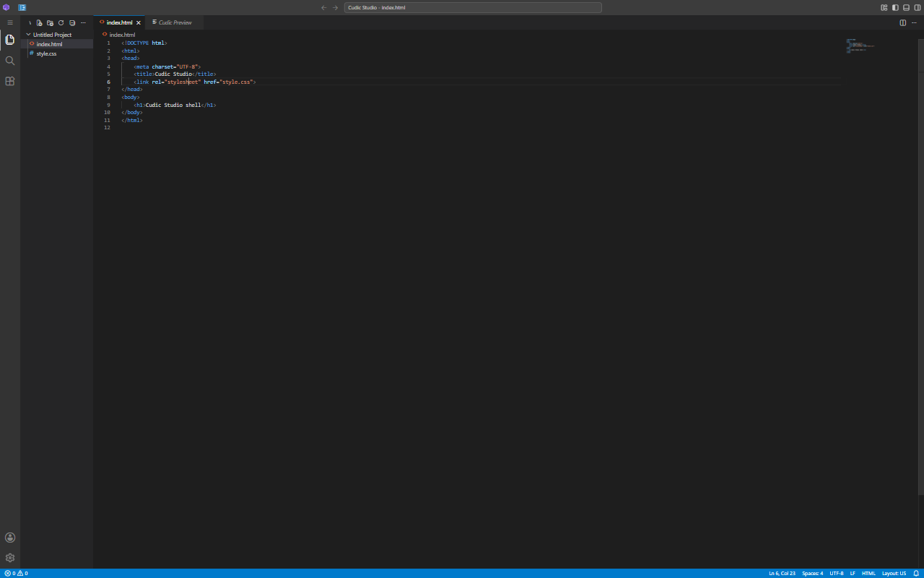
Task: Open Customize Layout icon in title bar
Action: (884, 7)
